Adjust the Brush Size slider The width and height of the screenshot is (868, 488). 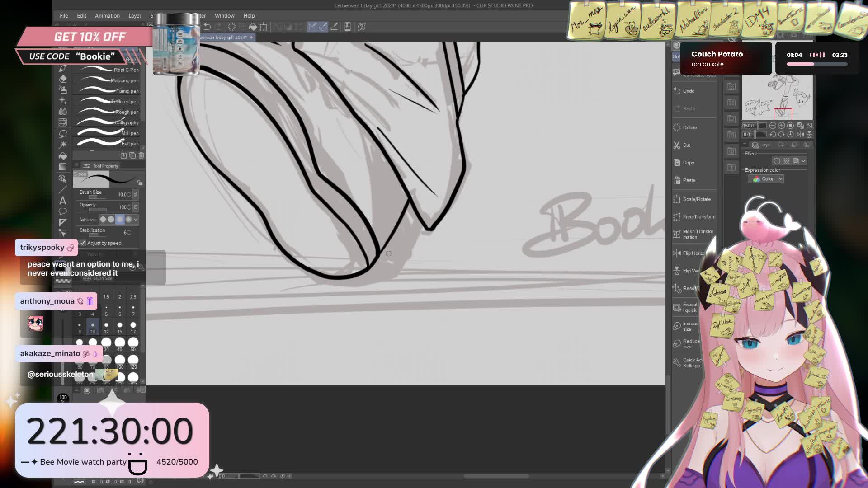98,197
